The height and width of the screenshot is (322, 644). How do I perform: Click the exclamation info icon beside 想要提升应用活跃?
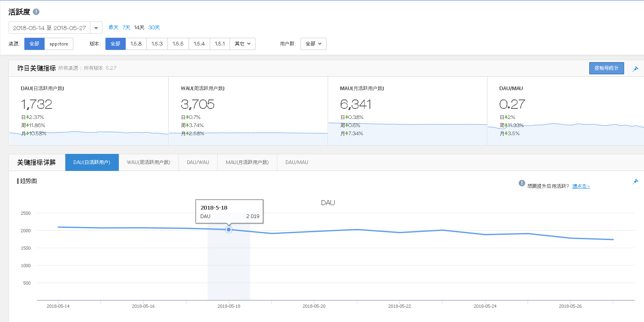coord(522,183)
